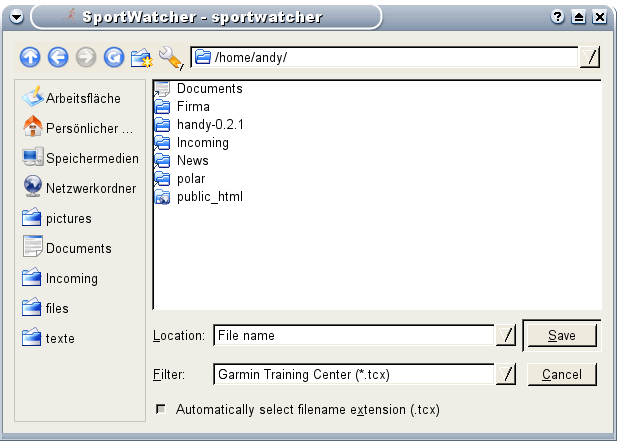
Task: Select the polar folder icon
Action: click(x=162, y=179)
